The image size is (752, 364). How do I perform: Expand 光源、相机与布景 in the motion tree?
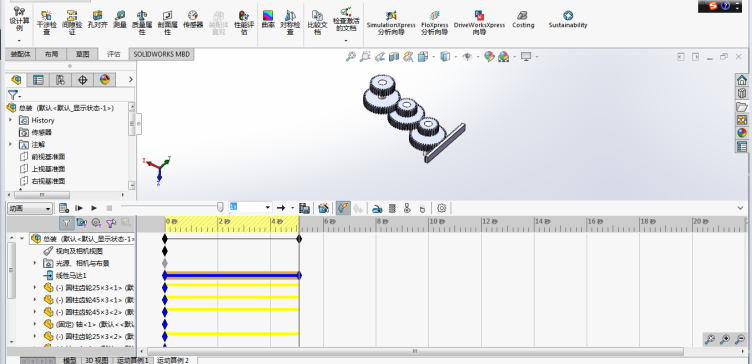(x=35, y=263)
